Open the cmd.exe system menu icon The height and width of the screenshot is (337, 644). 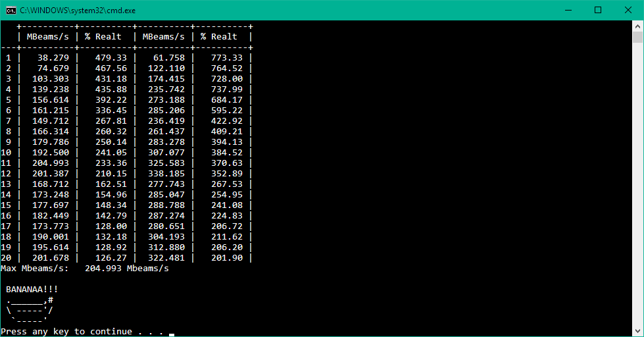click(11, 11)
